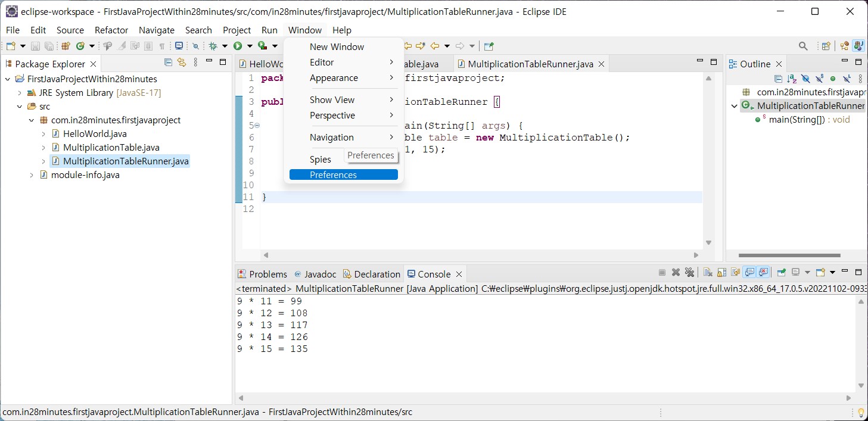This screenshot has width=868, height=421.
Task: Click the Skip All Breakpoints icon
Action: (x=195, y=46)
